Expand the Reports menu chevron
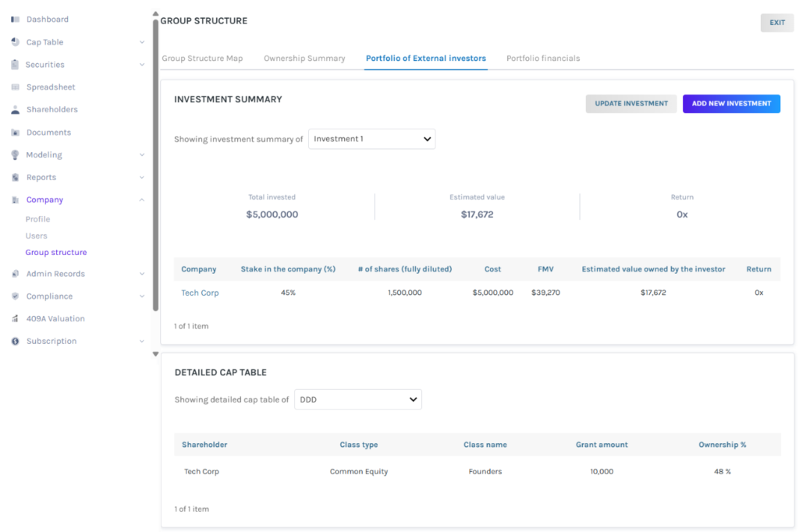The width and height of the screenshot is (799, 532). tap(141, 178)
